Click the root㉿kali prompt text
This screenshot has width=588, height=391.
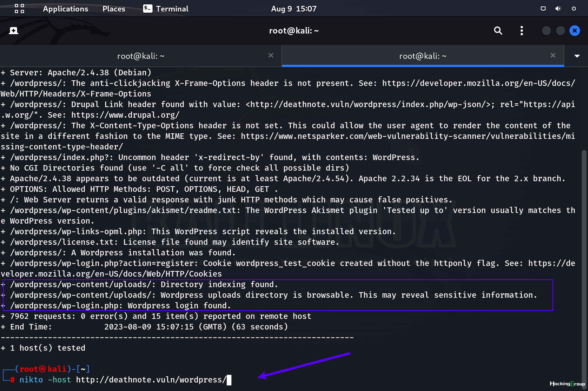[x=43, y=369]
